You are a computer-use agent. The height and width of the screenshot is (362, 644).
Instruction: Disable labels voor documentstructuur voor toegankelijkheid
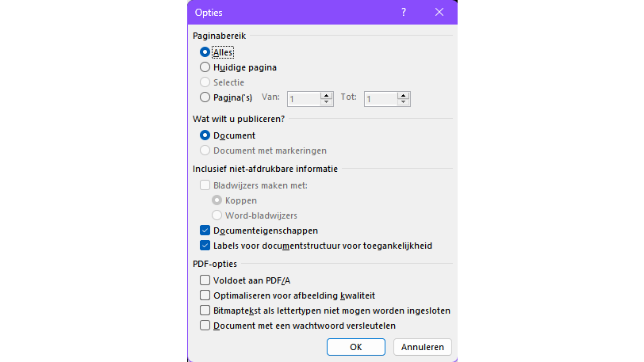[x=205, y=246]
